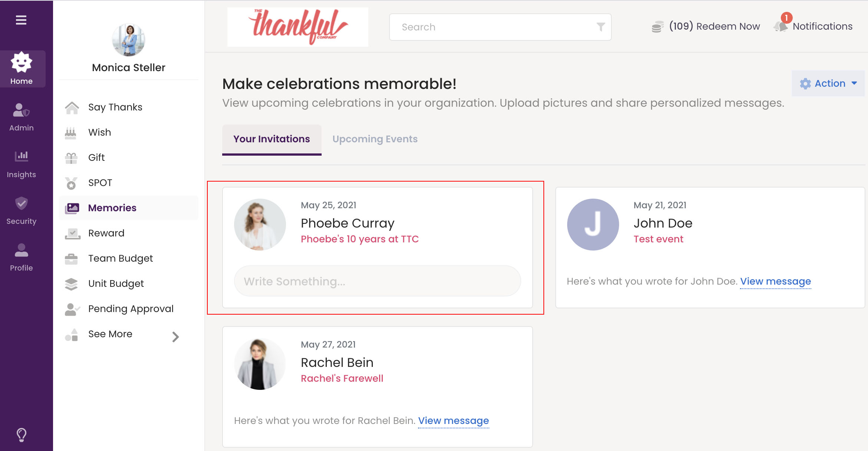
Task: Switch to Upcoming Events tab
Action: (x=375, y=139)
